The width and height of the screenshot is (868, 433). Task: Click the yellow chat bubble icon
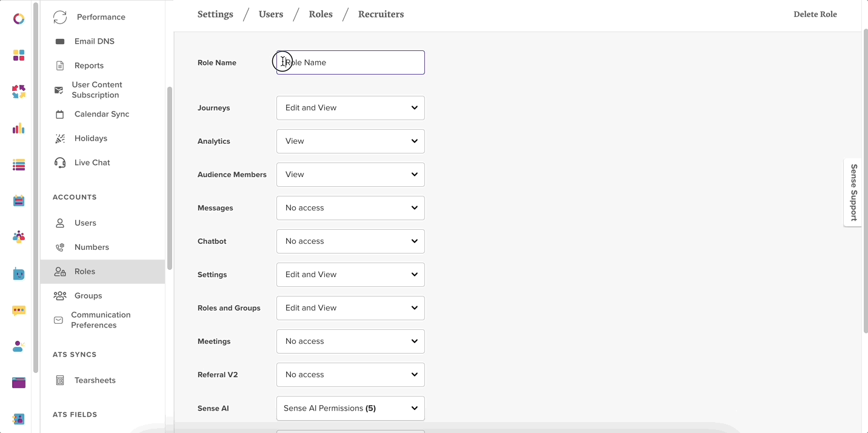point(19,310)
